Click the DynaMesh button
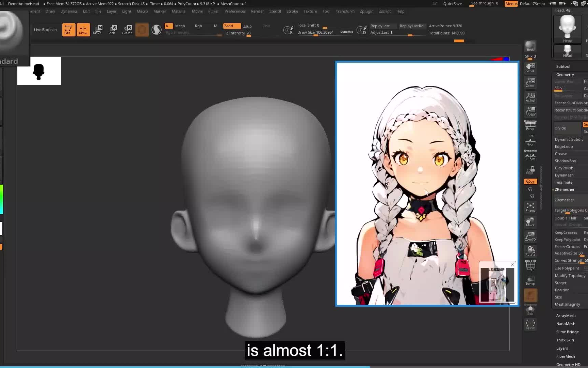 pyautogui.click(x=564, y=175)
